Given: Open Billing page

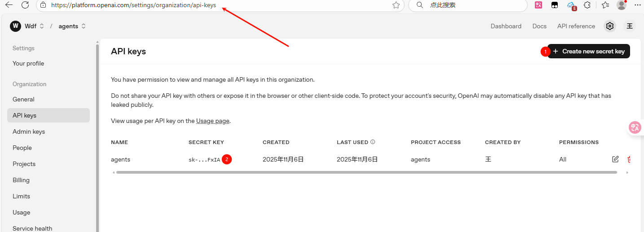Looking at the screenshot, I should pyautogui.click(x=21, y=180).
